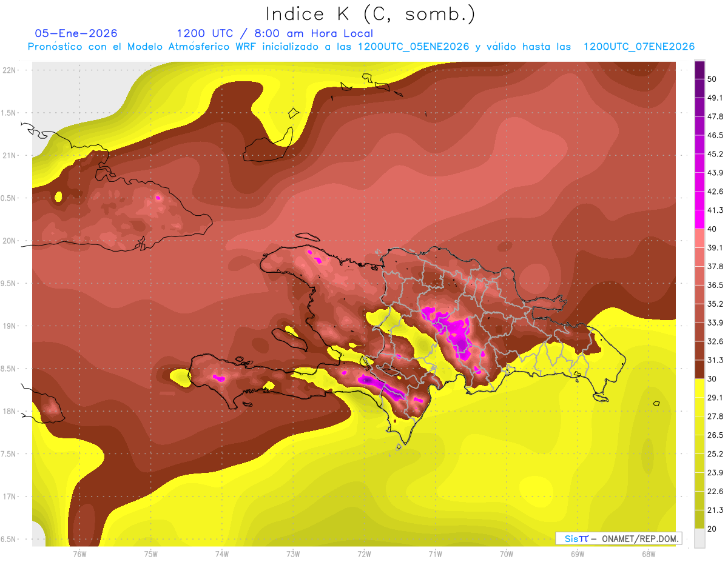Pick the olive swatch between 20 and 21.3
The height and width of the screenshot is (562, 728).
[700, 520]
